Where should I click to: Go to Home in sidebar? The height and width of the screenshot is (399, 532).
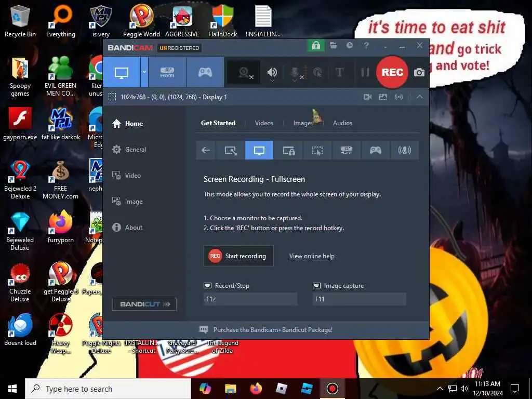tap(128, 124)
